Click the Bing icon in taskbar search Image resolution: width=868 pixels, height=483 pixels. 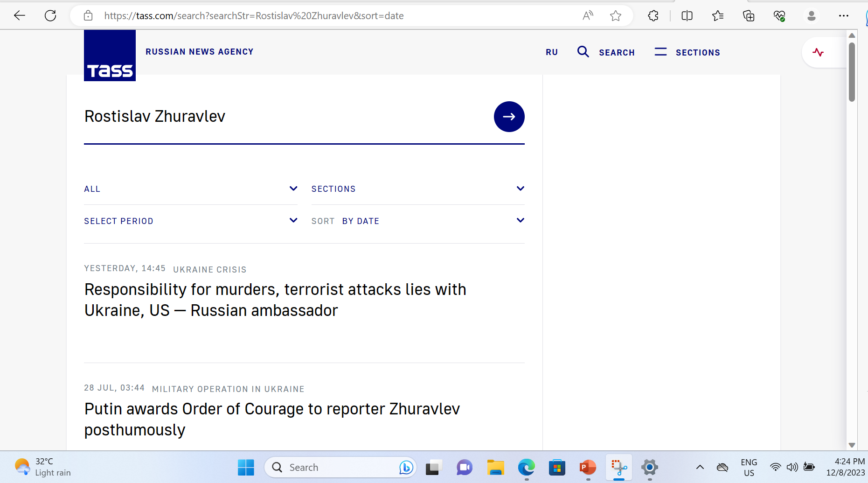coord(406,467)
